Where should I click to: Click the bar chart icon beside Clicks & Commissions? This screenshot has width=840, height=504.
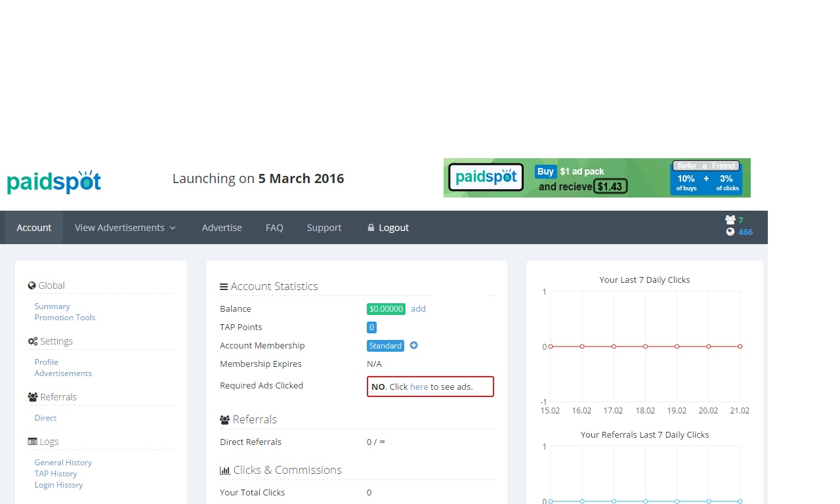(225, 471)
